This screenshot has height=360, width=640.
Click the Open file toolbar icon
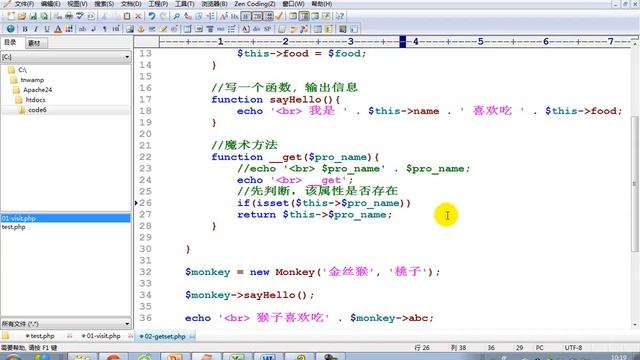(x=22, y=16)
